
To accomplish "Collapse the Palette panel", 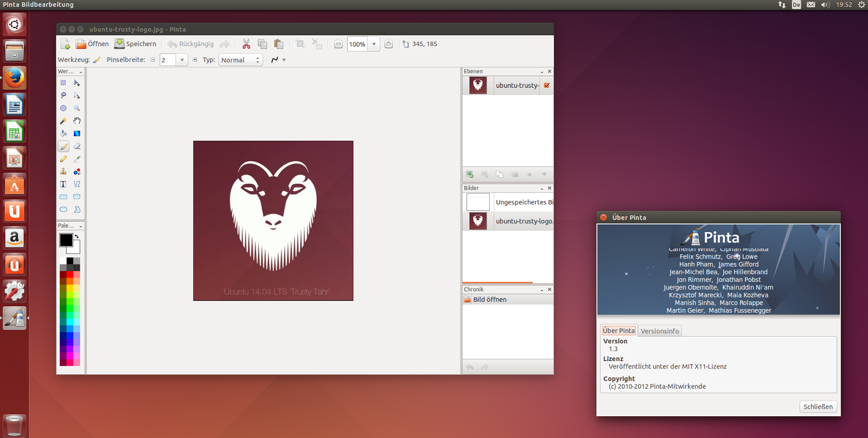I will [x=81, y=226].
